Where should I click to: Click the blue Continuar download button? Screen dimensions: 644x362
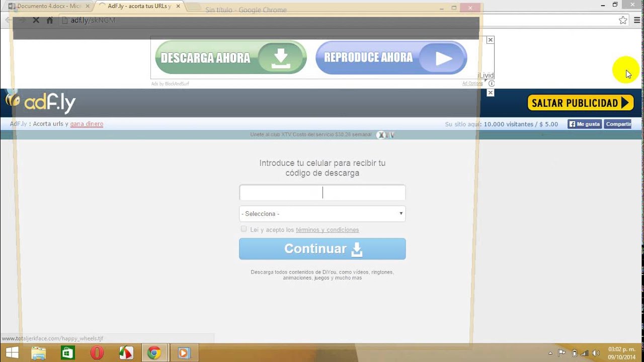pos(322,249)
